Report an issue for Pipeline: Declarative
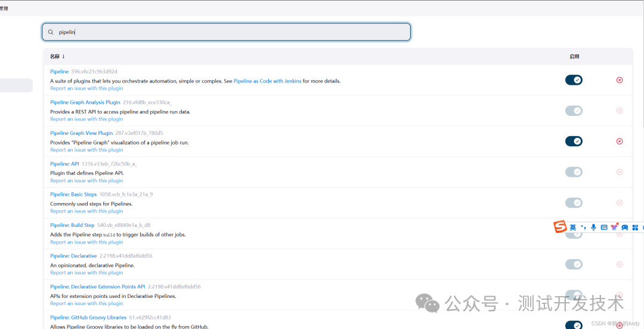644x329 pixels. pos(86,272)
